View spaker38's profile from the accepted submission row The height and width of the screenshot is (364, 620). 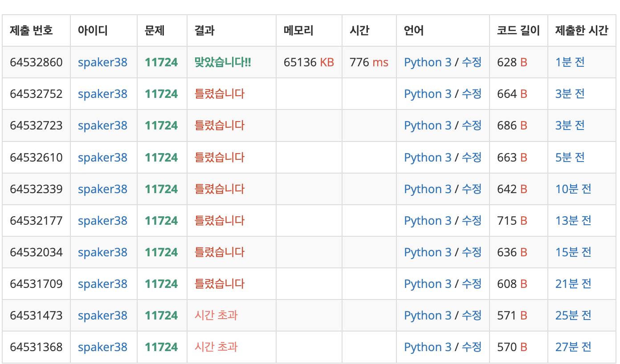102,62
